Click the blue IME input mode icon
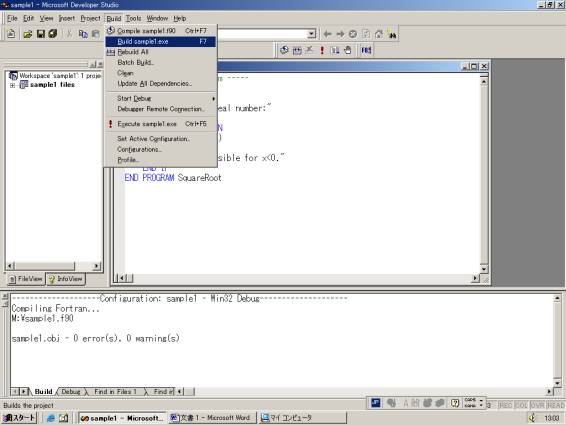Screen dimensions: 566x425 [x=375, y=403]
